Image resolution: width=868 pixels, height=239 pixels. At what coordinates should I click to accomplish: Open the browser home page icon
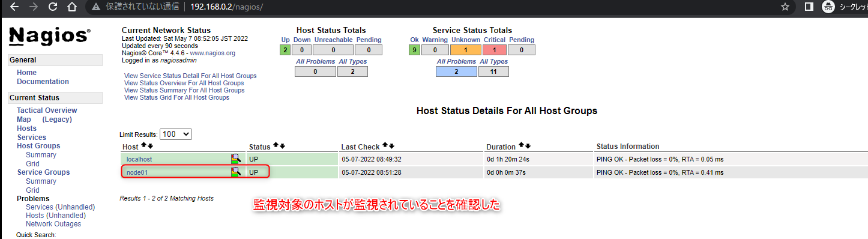point(72,7)
